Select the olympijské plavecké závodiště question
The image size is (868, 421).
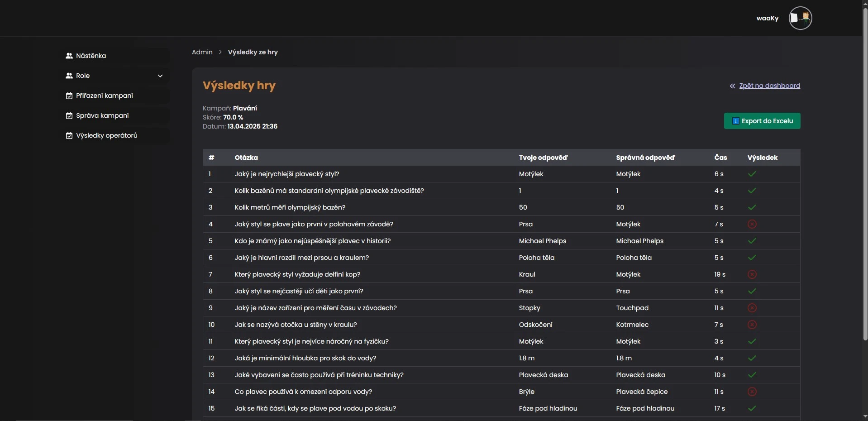(329, 191)
